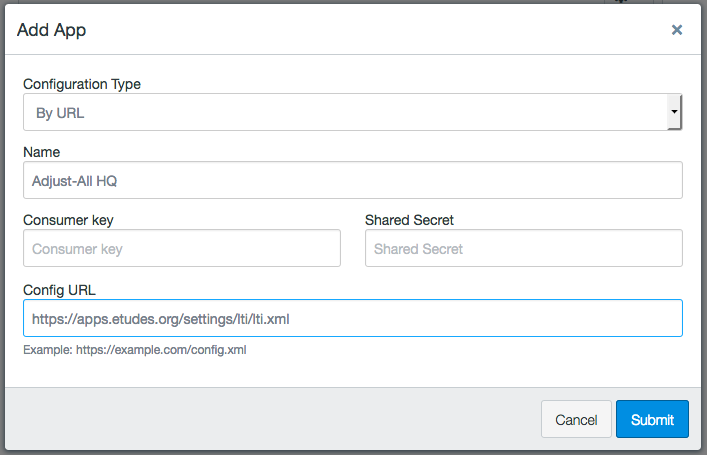
Task: Close the Add App dialog
Action: click(676, 30)
